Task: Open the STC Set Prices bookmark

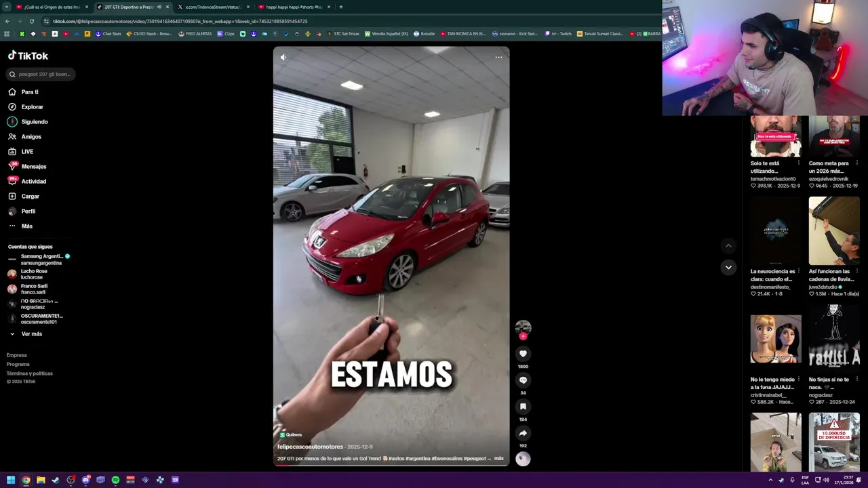Action: pos(343,34)
